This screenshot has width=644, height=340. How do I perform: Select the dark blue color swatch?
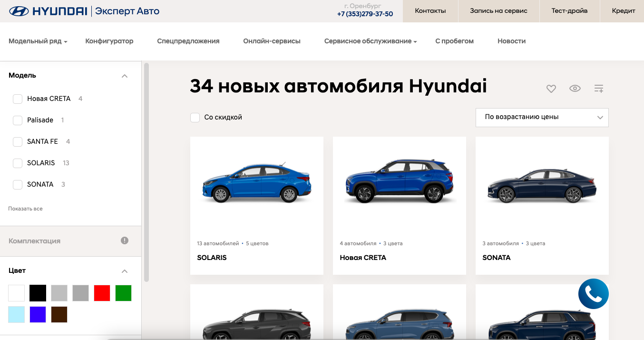(x=38, y=314)
